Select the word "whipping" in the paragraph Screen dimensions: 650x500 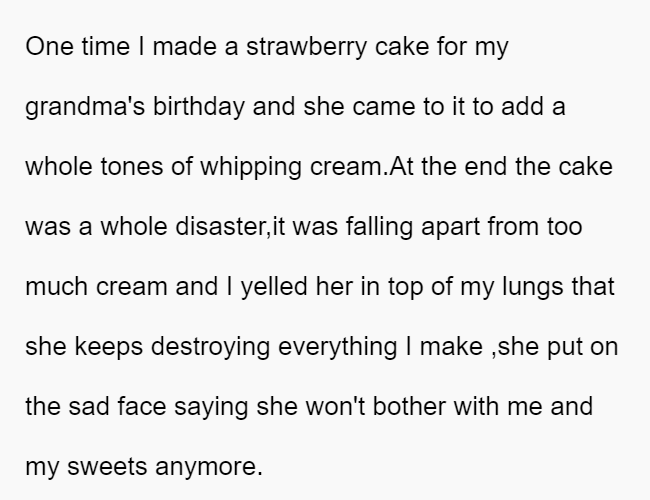(x=251, y=167)
